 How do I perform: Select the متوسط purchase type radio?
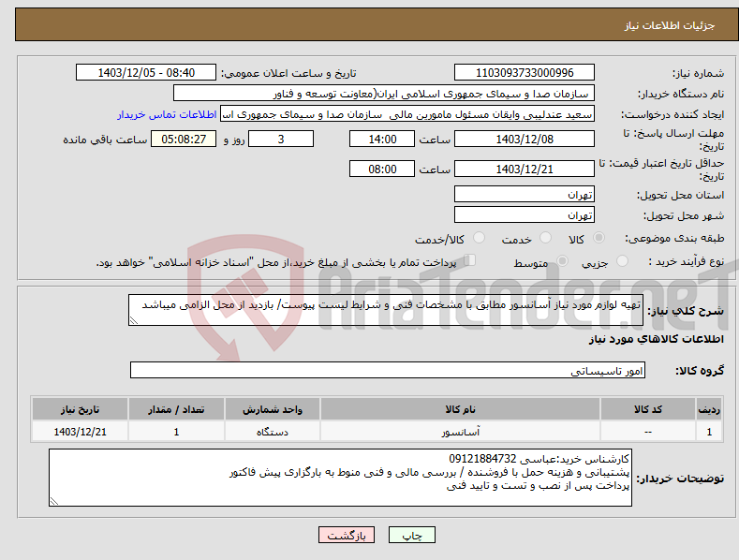tap(562, 260)
